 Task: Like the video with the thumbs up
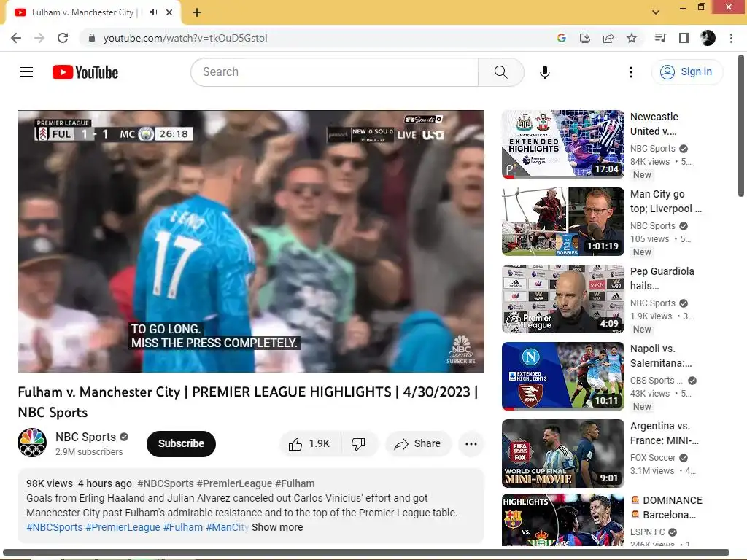point(309,444)
